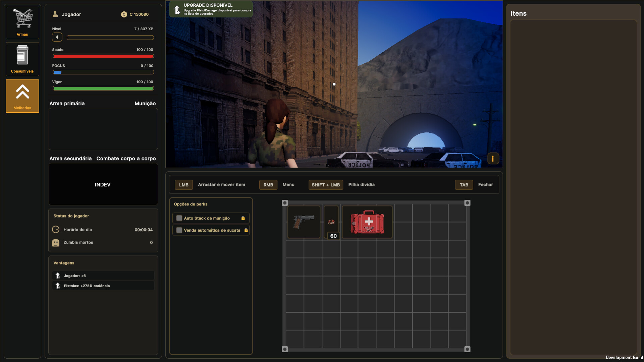Toggle Venda automática de sucata checkbox
The image size is (644, 362).
179,230
